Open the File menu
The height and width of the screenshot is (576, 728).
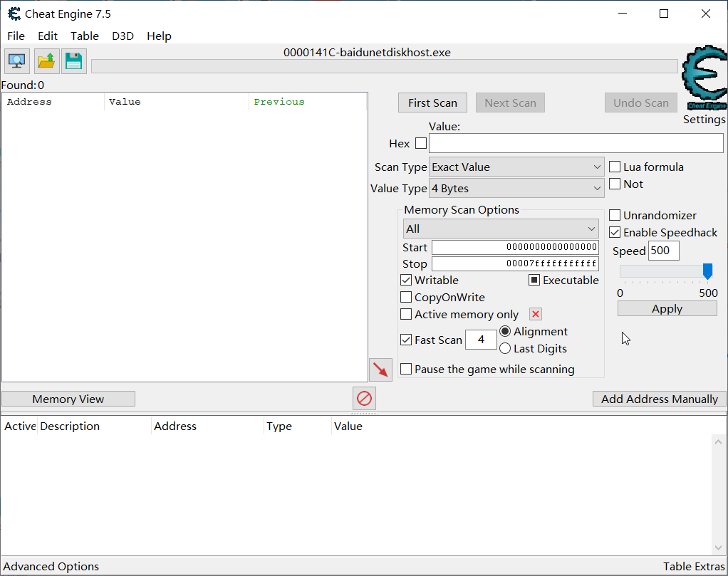point(16,36)
